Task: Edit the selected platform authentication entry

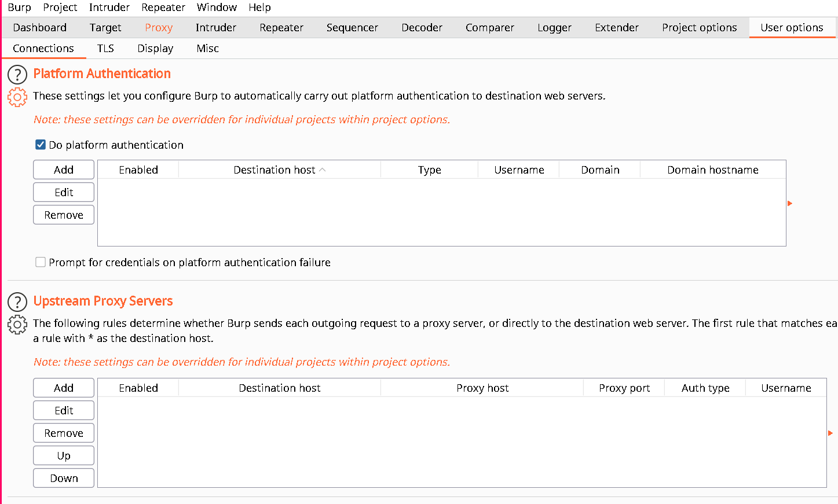Action: (x=64, y=192)
